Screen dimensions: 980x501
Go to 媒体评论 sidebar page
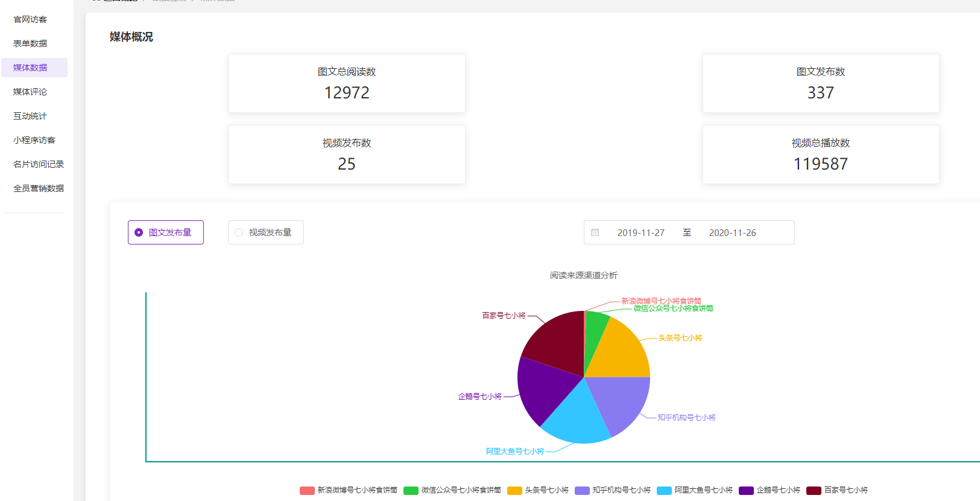[x=30, y=92]
